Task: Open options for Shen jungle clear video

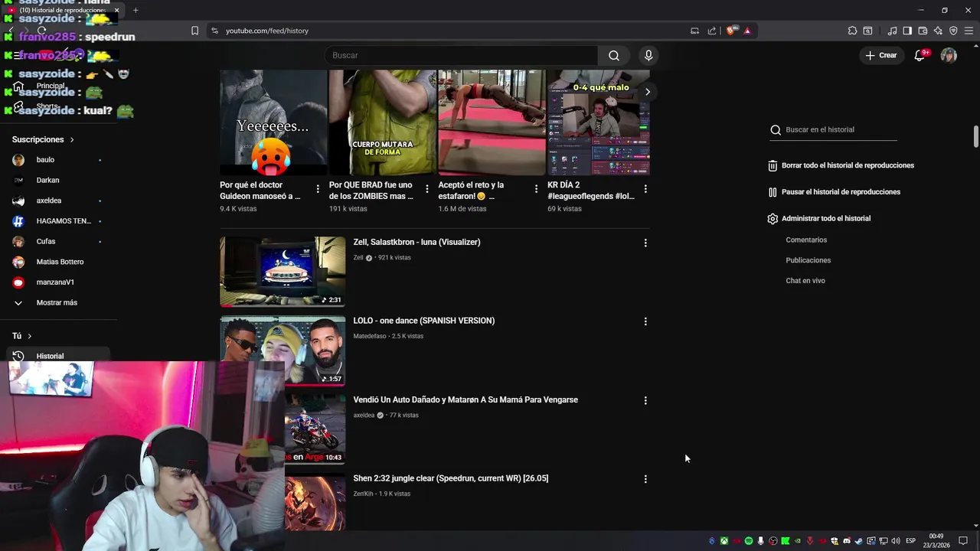Action: coord(645,479)
